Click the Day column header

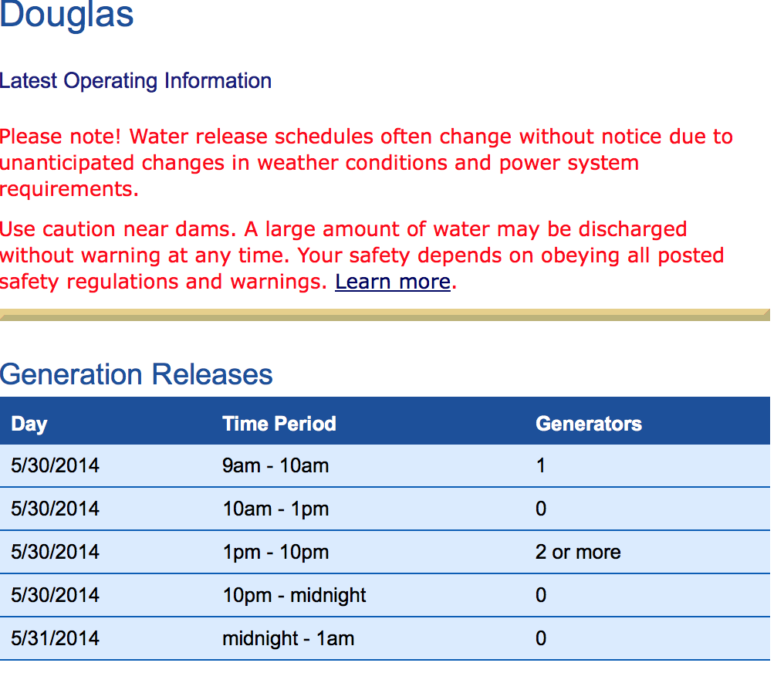[29, 424]
